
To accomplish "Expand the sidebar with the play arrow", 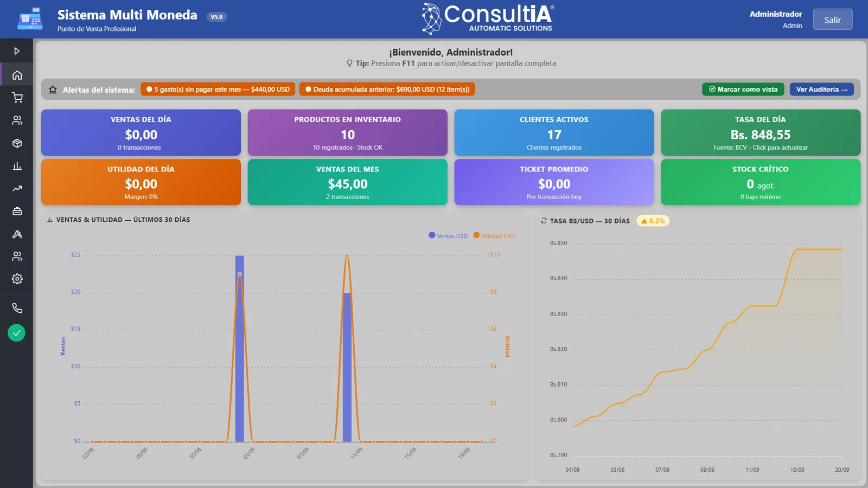I will point(17,51).
